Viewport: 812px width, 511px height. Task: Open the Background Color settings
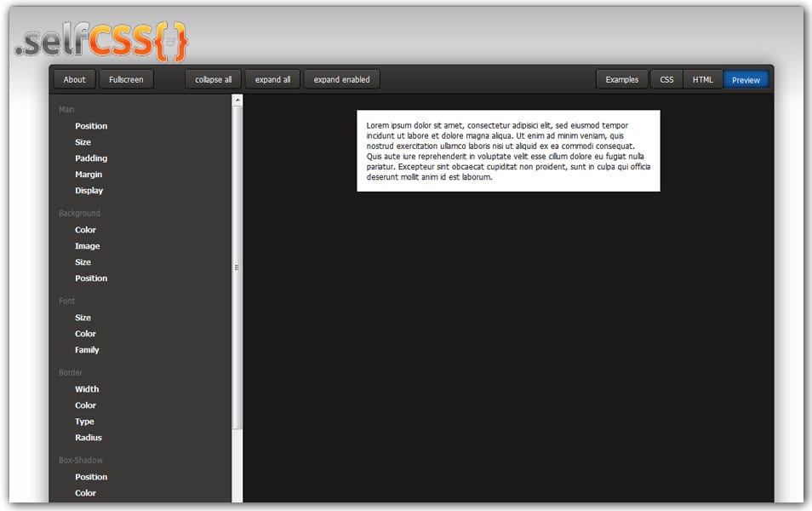85,229
